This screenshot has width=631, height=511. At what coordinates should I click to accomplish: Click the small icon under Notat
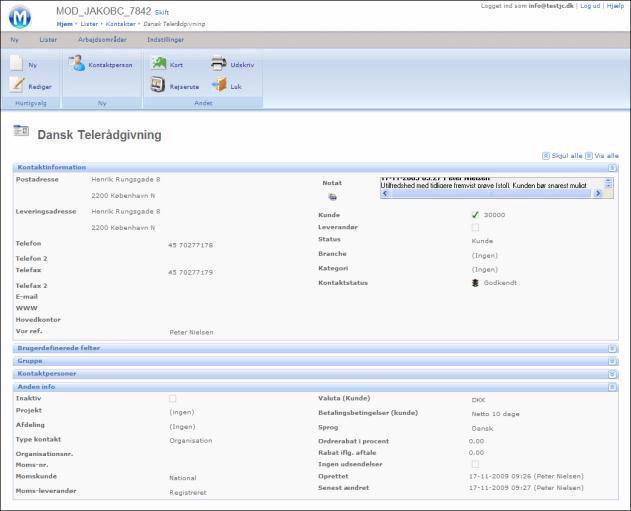[333, 198]
